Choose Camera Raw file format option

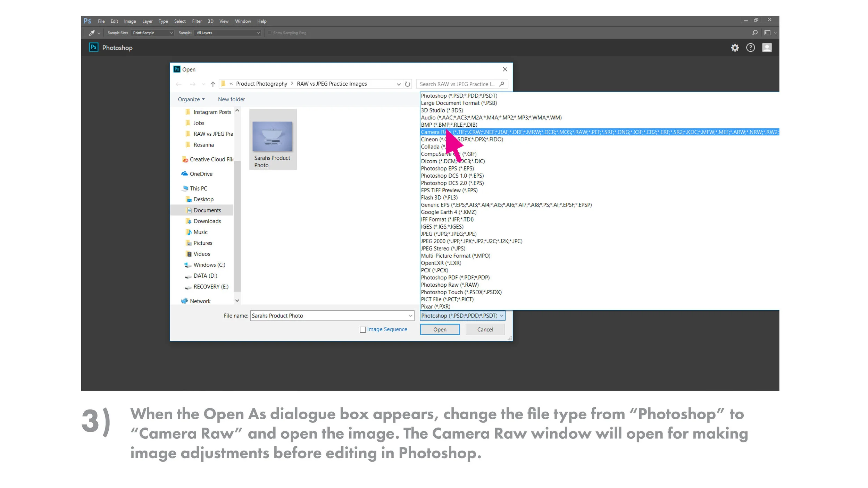[x=600, y=132]
